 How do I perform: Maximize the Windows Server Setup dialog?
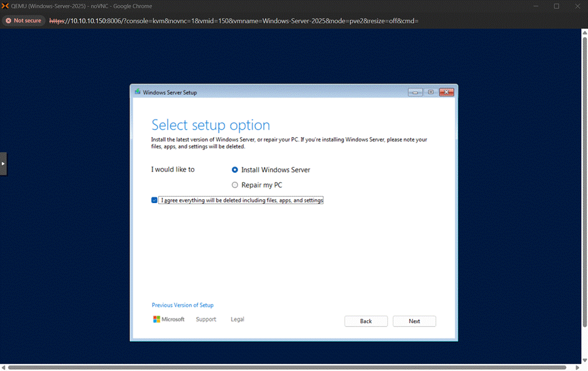tap(431, 92)
